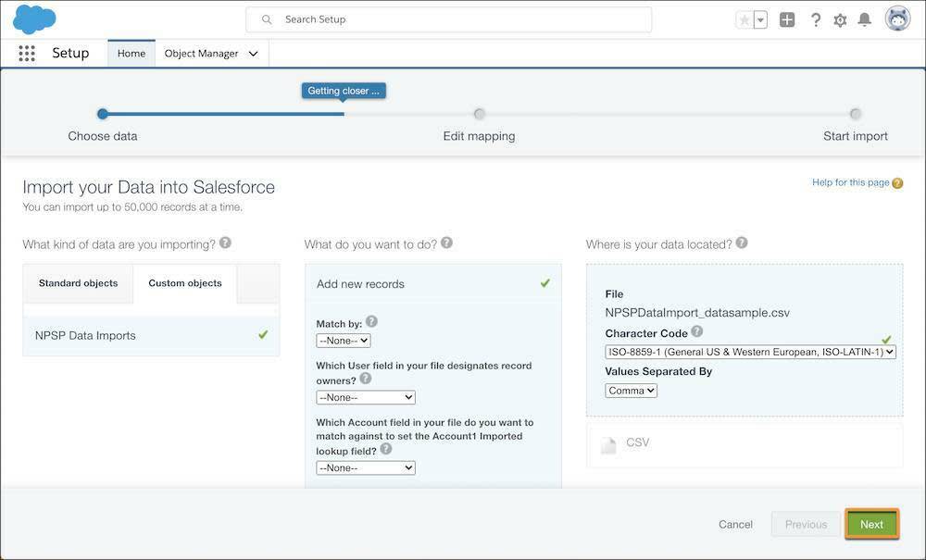
Task: Open the Character Code ISO-8859-1 dropdown
Action: coord(751,352)
